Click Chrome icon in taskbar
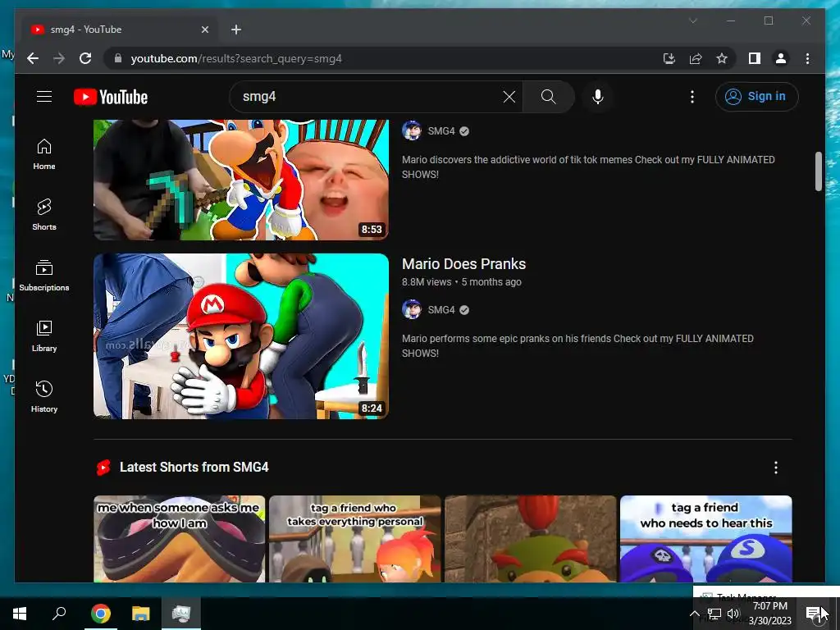 click(x=100, y=614)
